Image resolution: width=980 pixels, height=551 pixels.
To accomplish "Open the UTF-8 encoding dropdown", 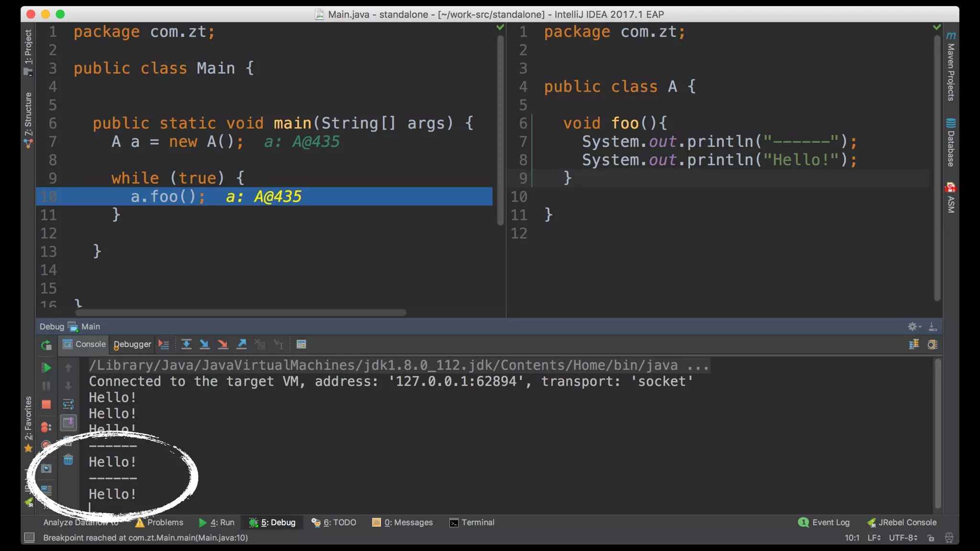I will [902, 538].
